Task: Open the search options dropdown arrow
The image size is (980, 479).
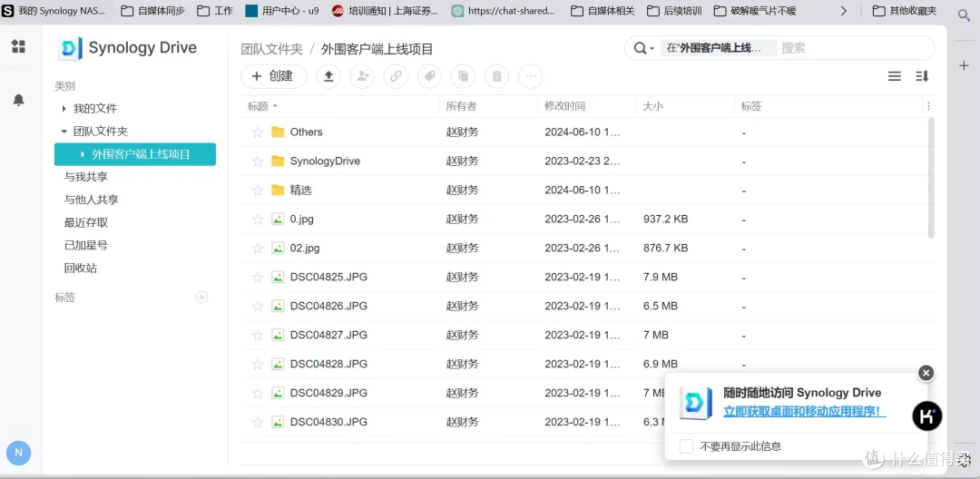Action: click(652, 49)
